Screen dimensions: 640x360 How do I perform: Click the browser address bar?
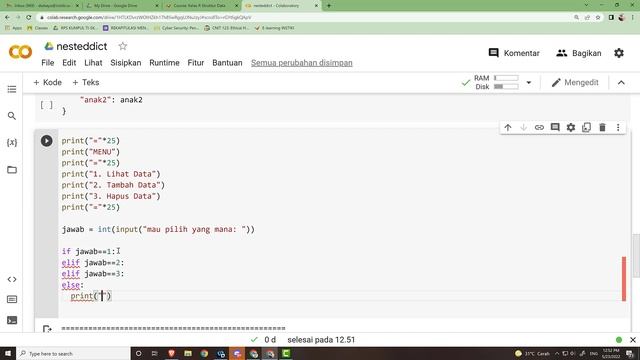(302, 18)
